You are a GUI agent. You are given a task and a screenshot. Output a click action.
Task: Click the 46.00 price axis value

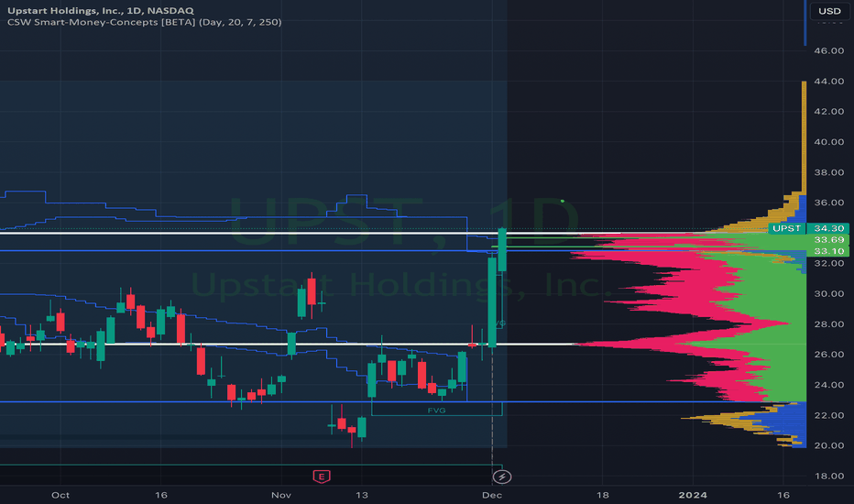(x=828, y=50)
